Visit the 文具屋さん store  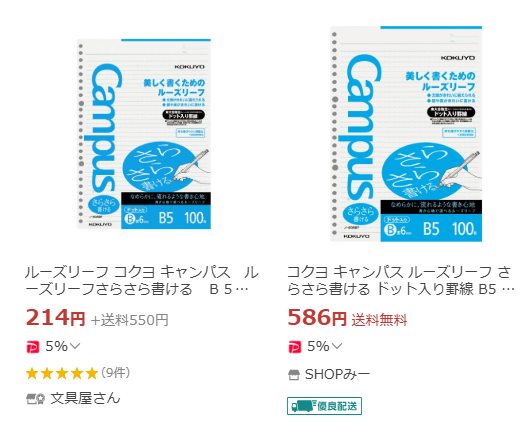click(85, 398)
